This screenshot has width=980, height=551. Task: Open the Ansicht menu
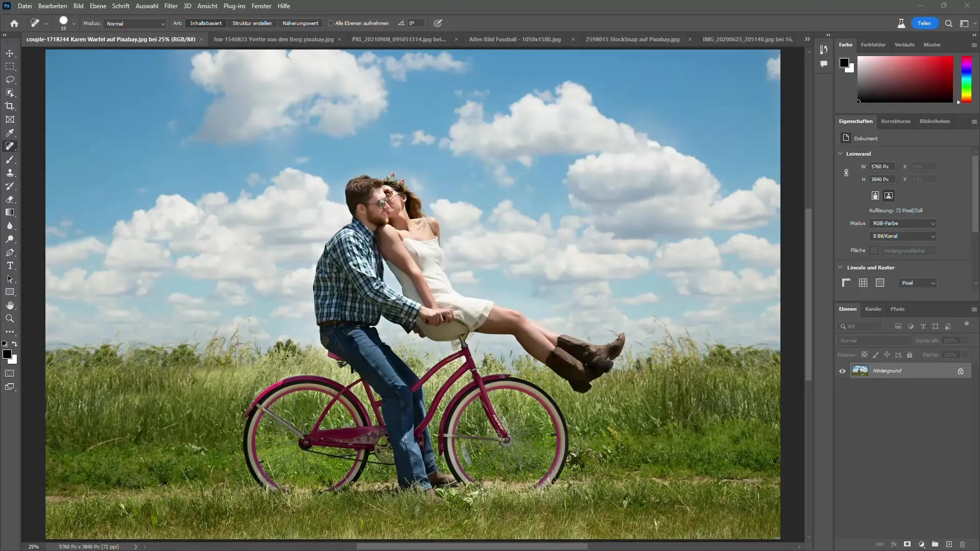pyautogui.click(x=207, y=6)
